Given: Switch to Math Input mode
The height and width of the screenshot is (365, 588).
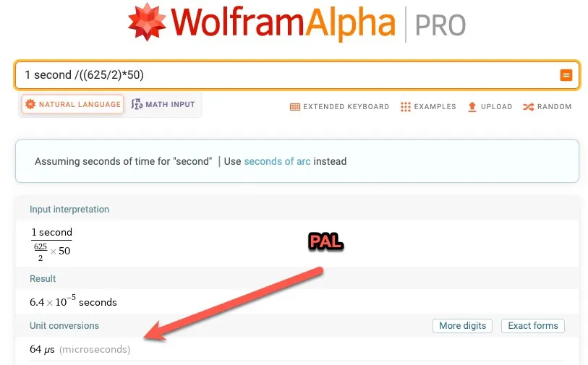Looking at the screenshot, I should click(x=163, y=104).
